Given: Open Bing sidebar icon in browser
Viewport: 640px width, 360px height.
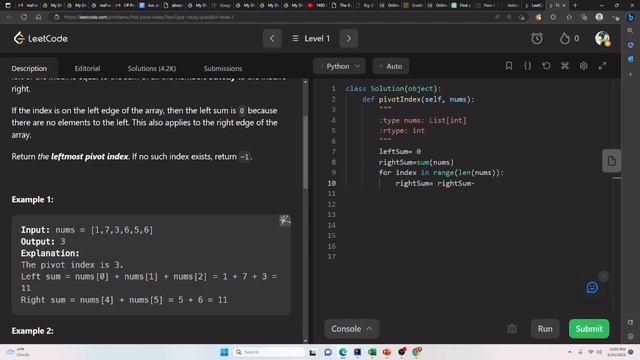Looking at the screenshot, I should (x=631, y=17).
